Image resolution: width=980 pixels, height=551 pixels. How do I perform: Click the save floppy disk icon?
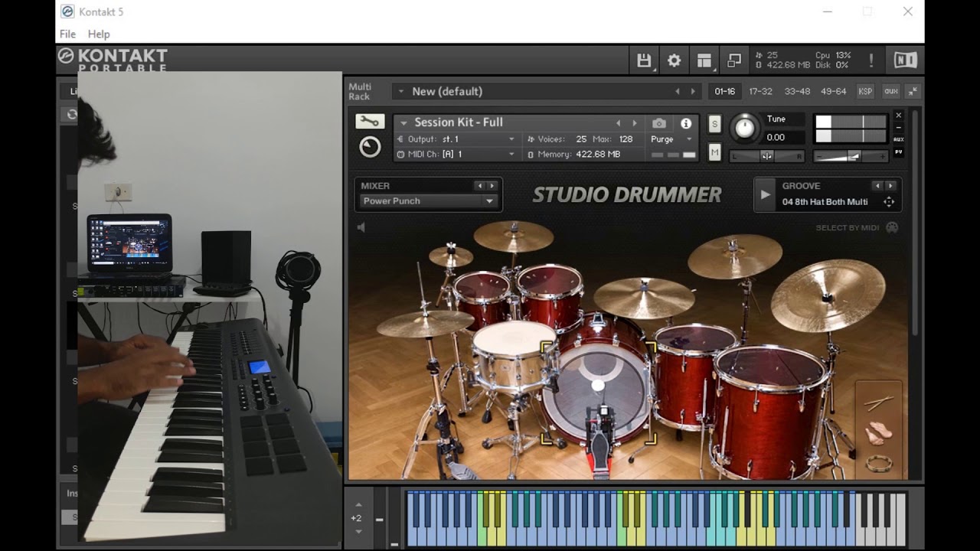pos(644,60)
